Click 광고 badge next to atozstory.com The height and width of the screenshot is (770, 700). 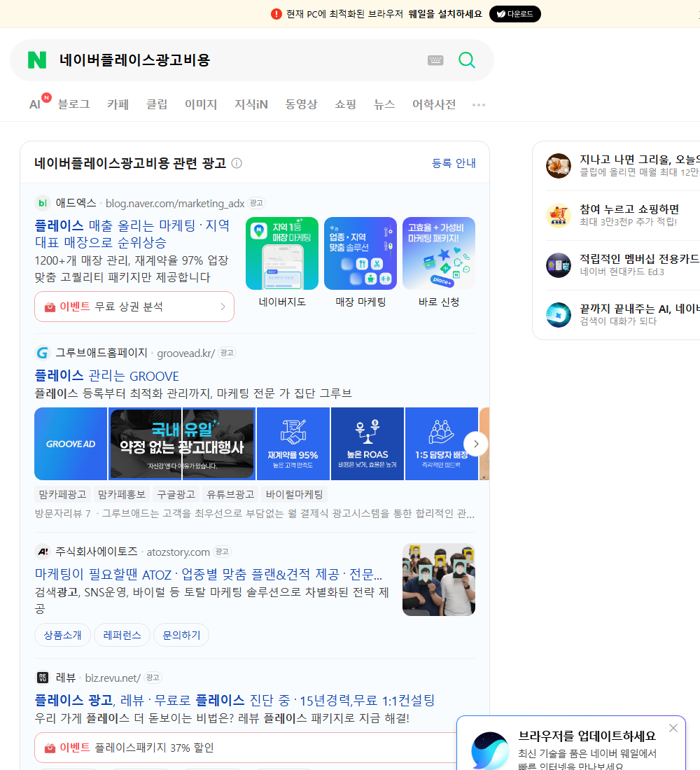click(x=222, y=552)
